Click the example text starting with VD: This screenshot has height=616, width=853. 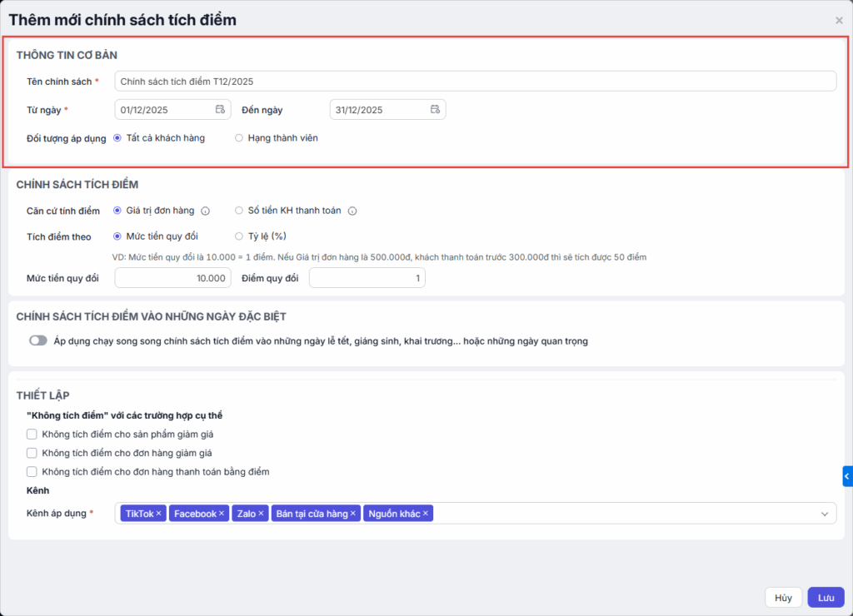[x=379, y=257]
